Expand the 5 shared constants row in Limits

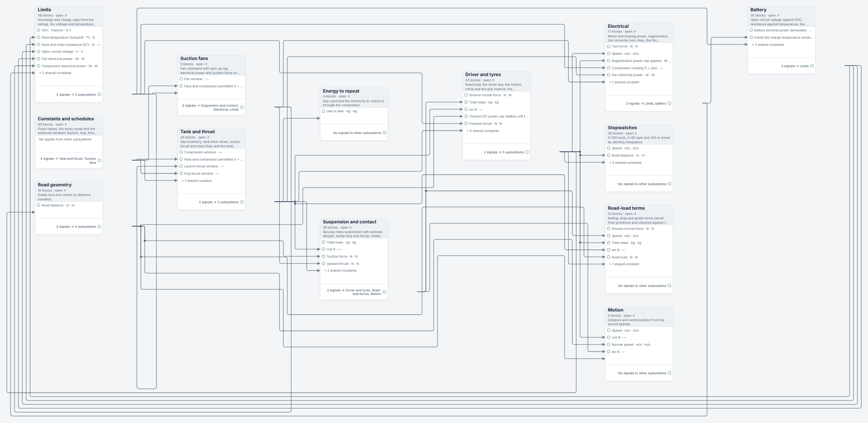(56, 73)
